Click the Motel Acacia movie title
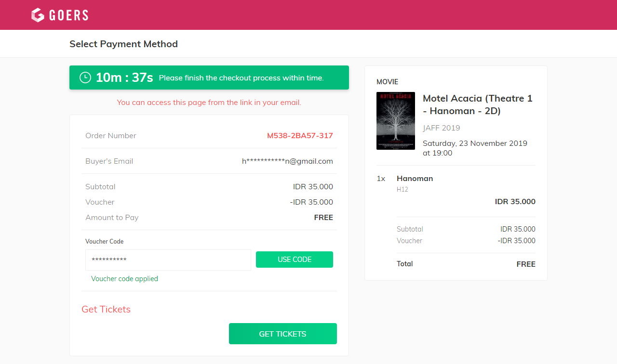The image size is (617, 364). click(x=477, y=104)
